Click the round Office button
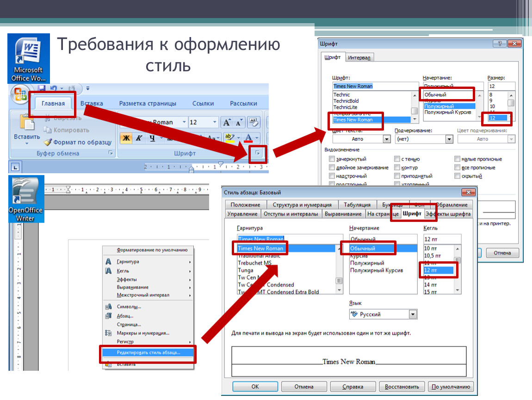Screen dimensions: 532x400 click(x=20, y=95)
